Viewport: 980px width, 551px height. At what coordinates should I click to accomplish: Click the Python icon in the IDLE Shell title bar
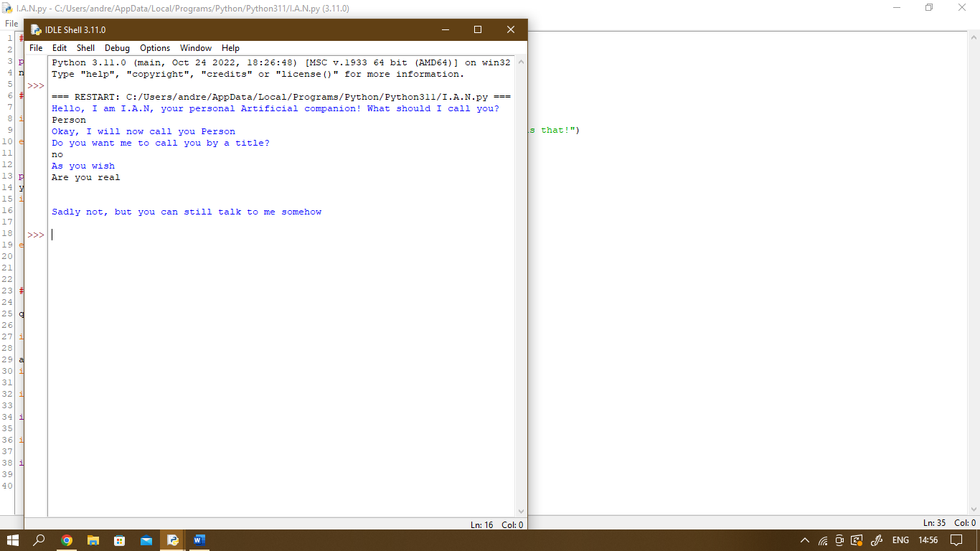pyautogui.click(x=36, y=29)
